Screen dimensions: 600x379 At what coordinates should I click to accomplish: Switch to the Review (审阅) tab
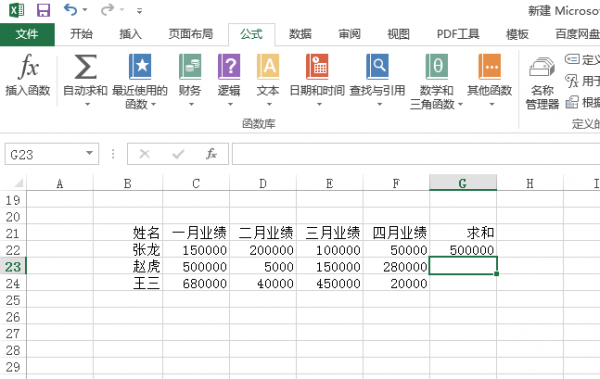point(349,34)
